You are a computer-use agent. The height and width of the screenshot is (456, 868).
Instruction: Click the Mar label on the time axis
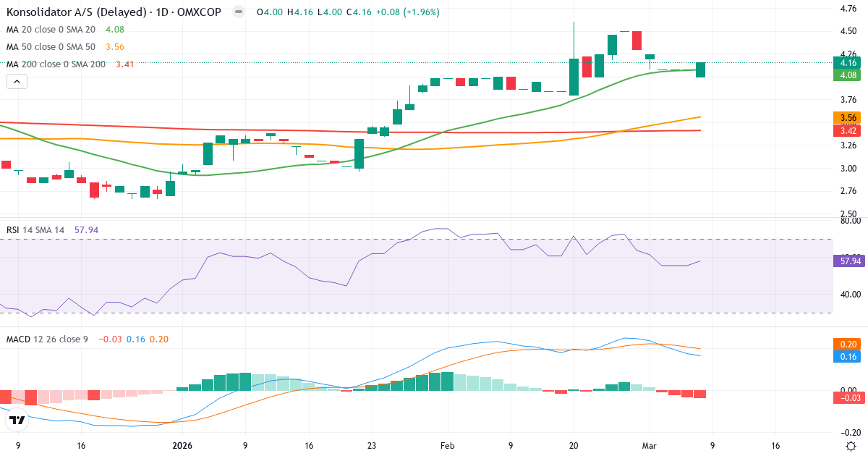pyautogui.click(x=650, y=447)
